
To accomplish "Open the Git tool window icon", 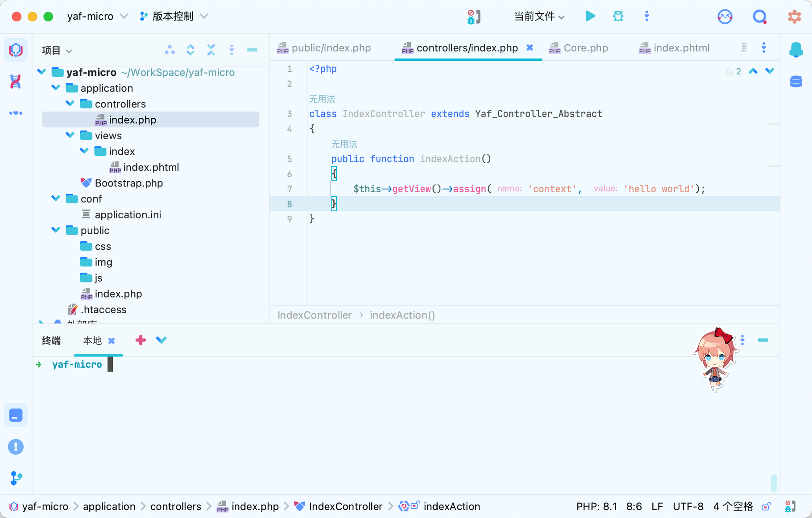I will (16, 478).
